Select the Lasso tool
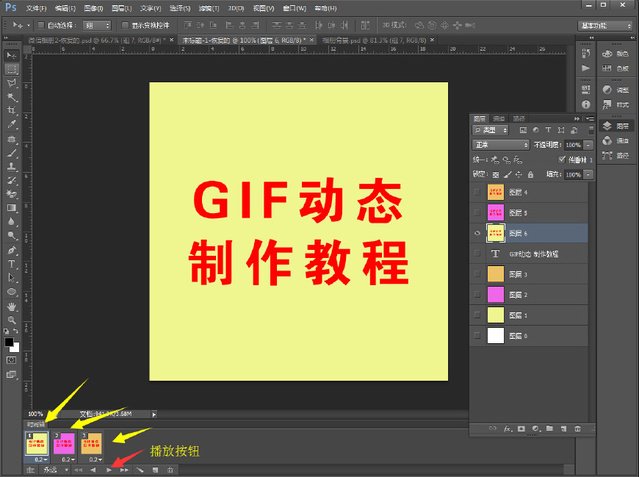 point(11,83)
